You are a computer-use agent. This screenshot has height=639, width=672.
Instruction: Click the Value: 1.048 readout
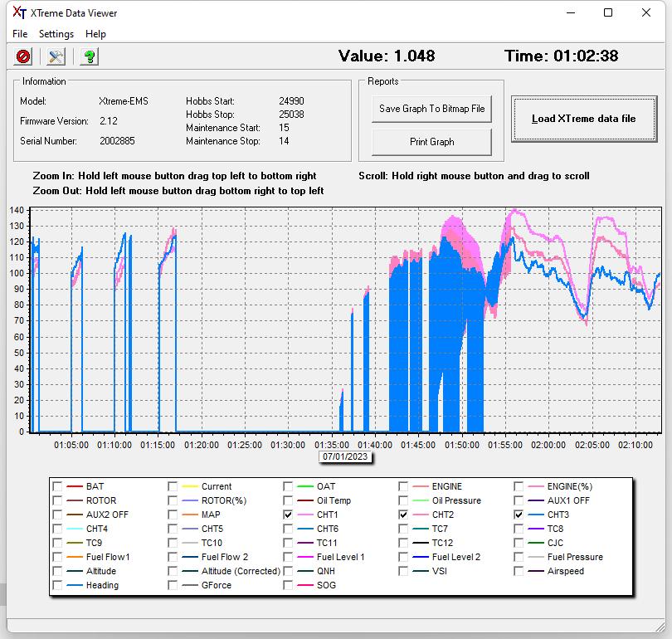point(387,56)
